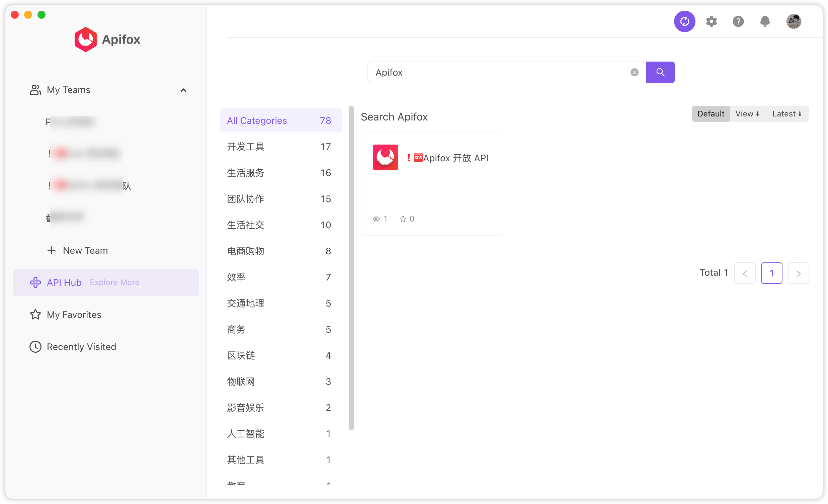
Task: Click the Apifox 开放 API card thumbnail logo
Action: pos(386,157)
